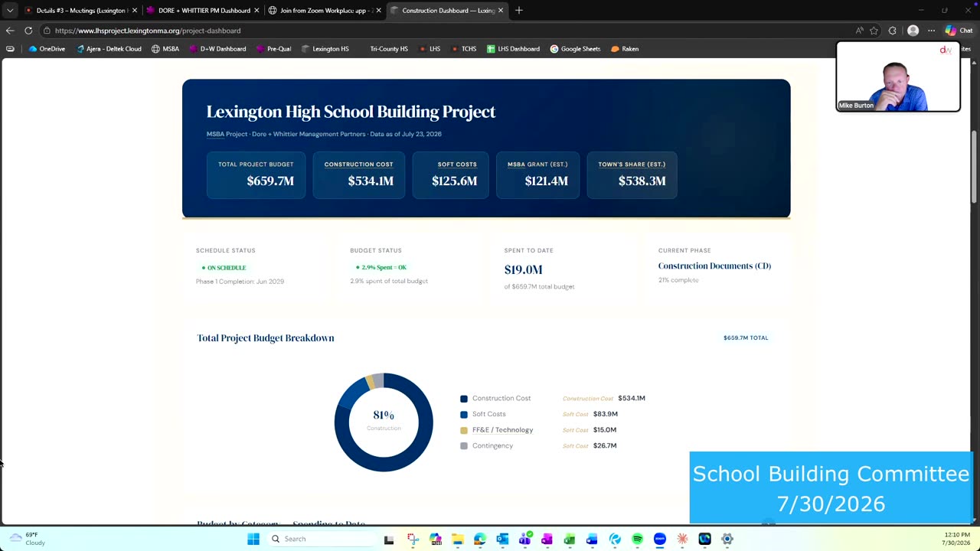Click the MSBA Grant $121.4M card
Viewport: 980px width, 551px height.
537,175
